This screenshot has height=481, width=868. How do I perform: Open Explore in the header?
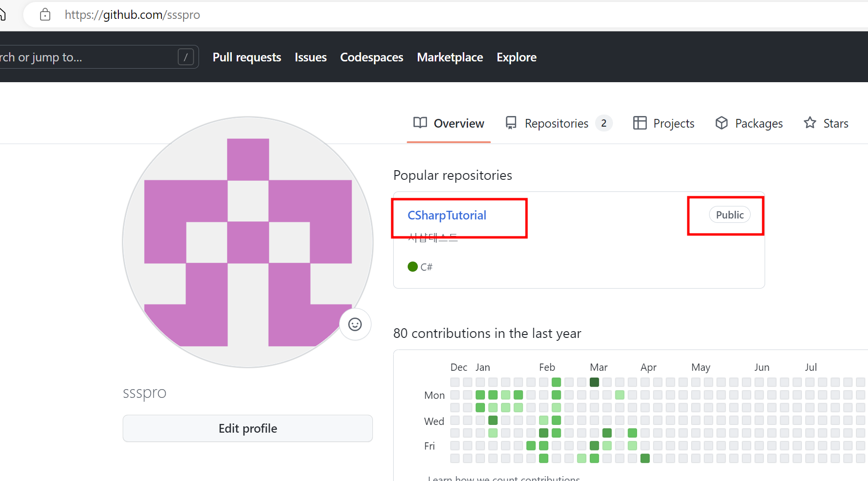point(516,57)
